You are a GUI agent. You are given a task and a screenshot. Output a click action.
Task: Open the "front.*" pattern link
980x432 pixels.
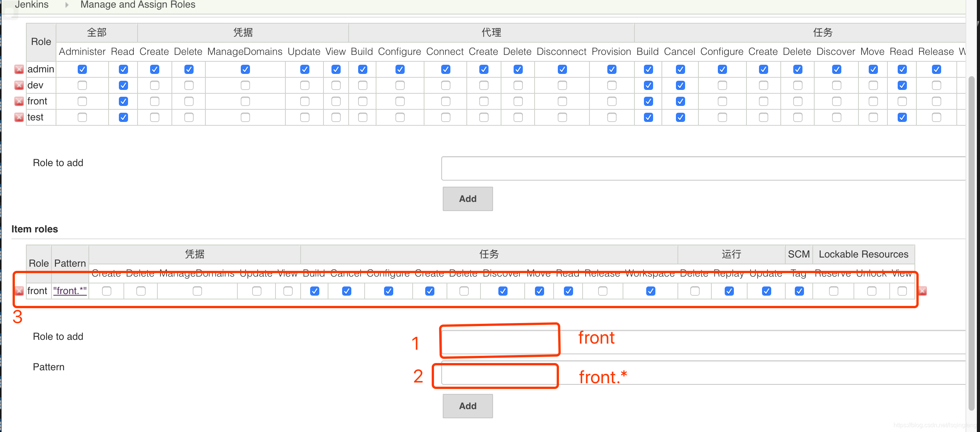pos(70,291)
